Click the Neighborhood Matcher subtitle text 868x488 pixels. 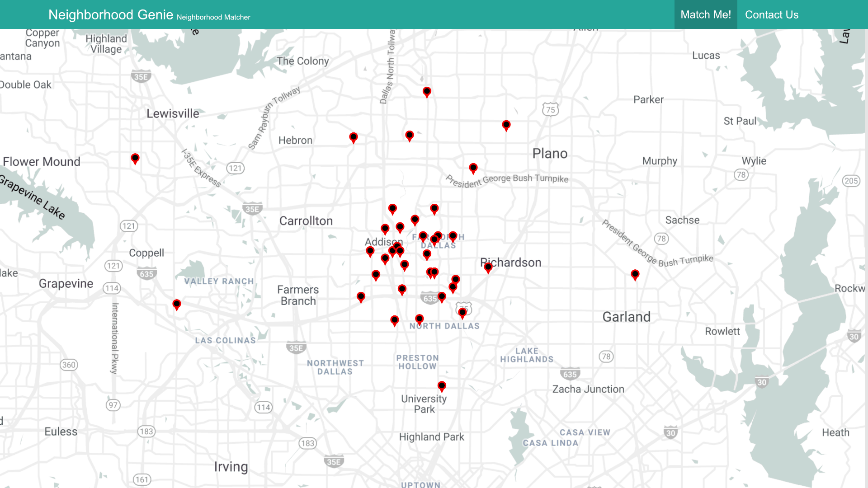click(x=213, y=17)
